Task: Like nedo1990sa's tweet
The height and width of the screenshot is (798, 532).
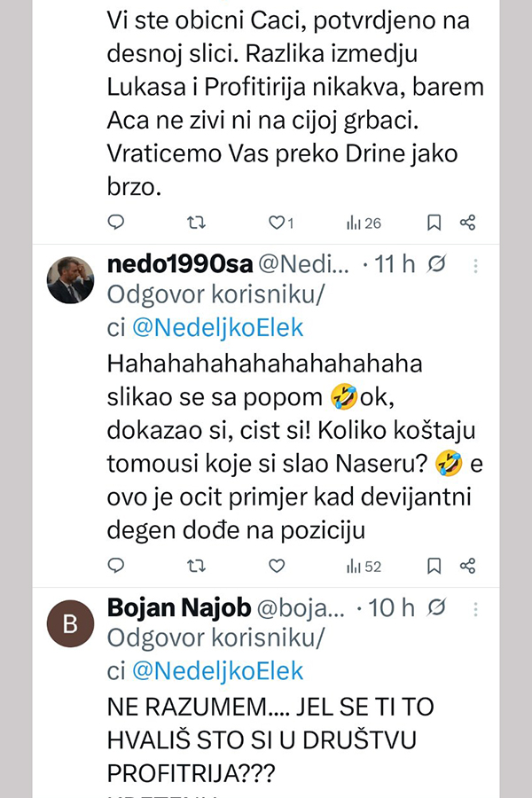Action: coord(276,566)
